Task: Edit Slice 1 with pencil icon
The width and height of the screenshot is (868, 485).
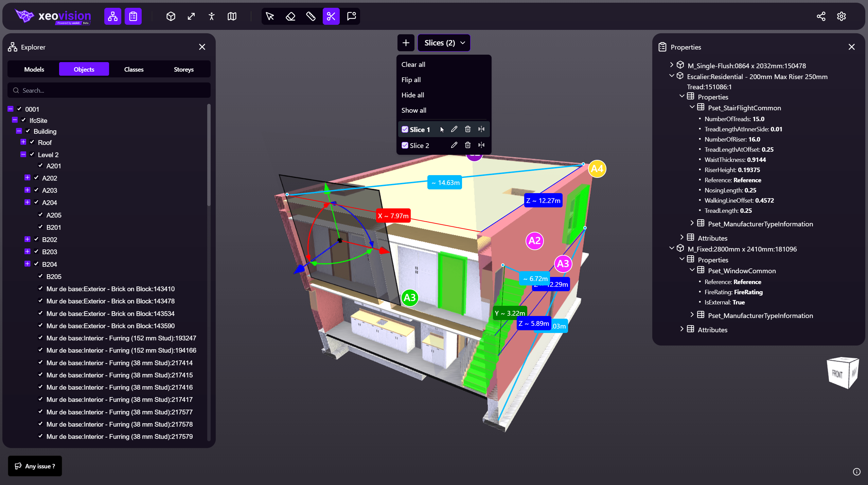Action: [454, 129]
